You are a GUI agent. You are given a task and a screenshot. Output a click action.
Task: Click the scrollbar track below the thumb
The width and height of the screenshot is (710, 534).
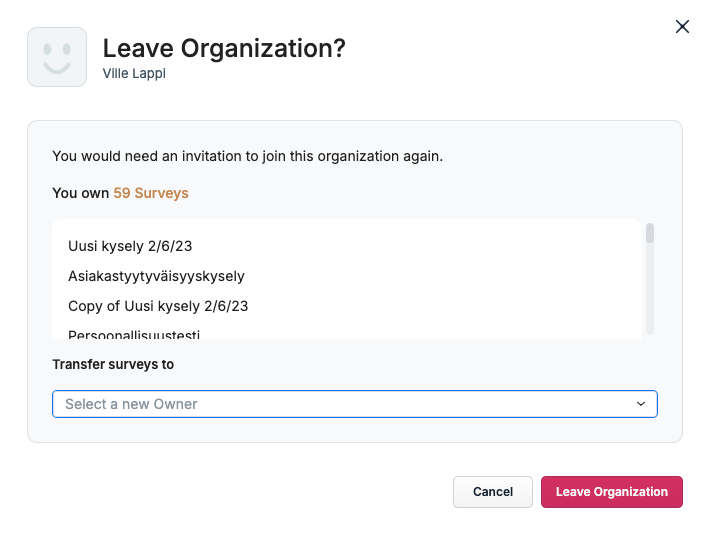pyautogui.click(x=650, y=290)
